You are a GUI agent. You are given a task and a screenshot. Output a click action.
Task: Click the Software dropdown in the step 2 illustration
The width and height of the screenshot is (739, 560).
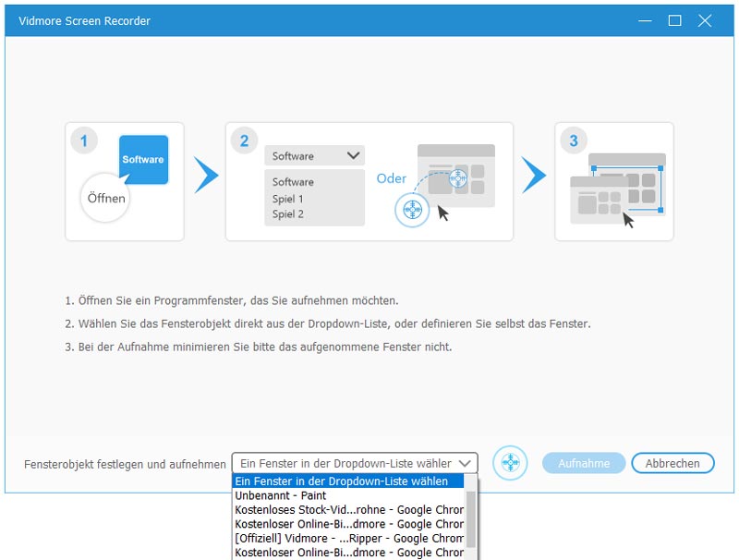coord(314,156)
